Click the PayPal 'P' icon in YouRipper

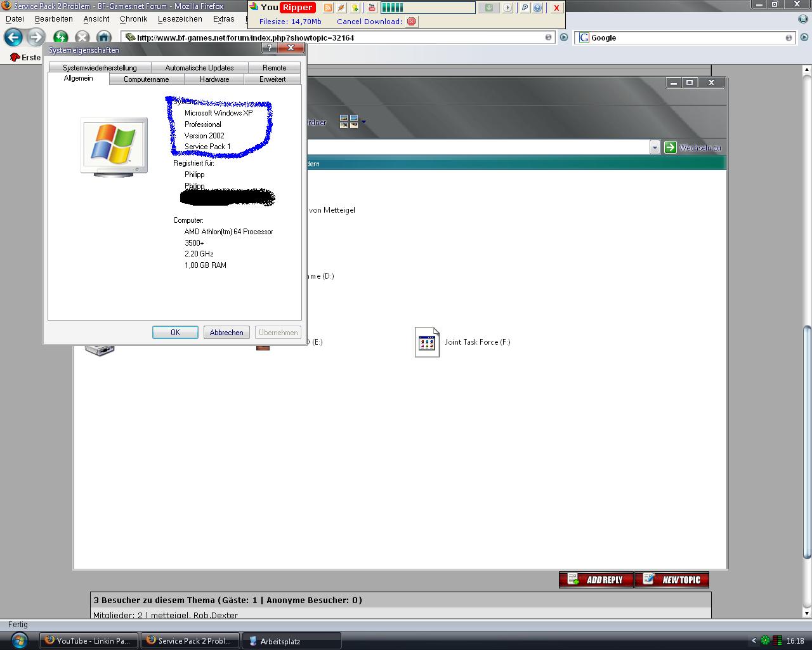525,8
